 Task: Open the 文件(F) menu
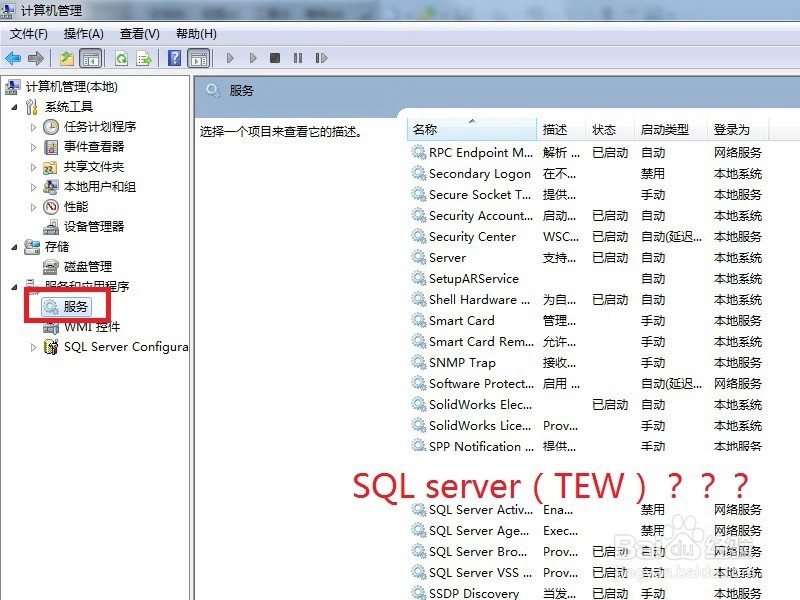[x=29, y=34]
